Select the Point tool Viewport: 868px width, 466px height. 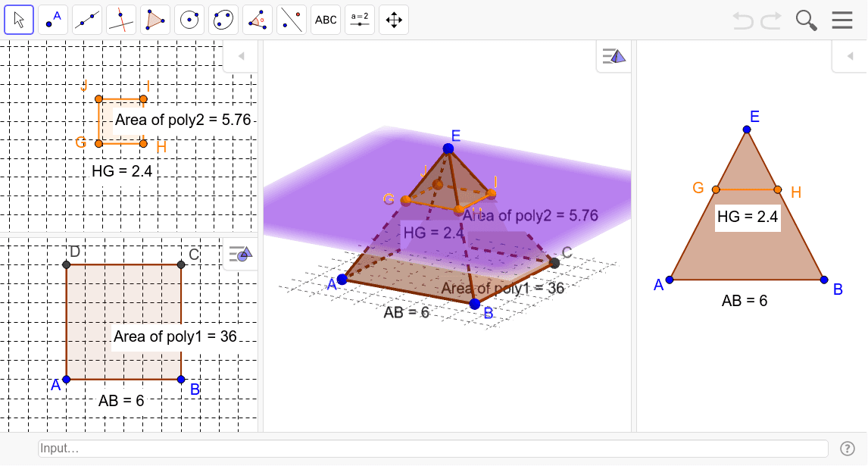(x=53, y=20)
